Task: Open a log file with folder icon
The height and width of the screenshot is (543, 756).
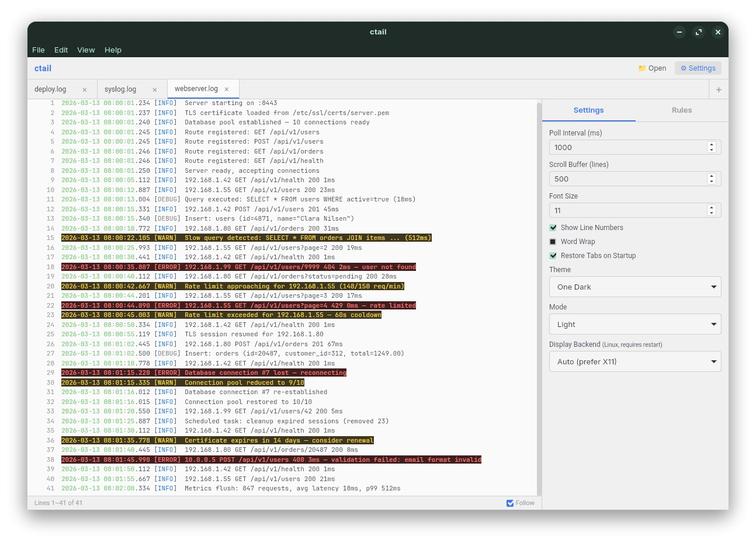Action: [x=652, y=68]
